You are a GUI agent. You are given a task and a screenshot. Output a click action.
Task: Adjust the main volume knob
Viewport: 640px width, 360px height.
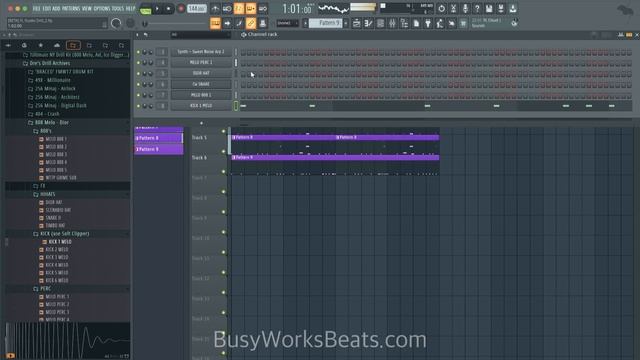116,24
